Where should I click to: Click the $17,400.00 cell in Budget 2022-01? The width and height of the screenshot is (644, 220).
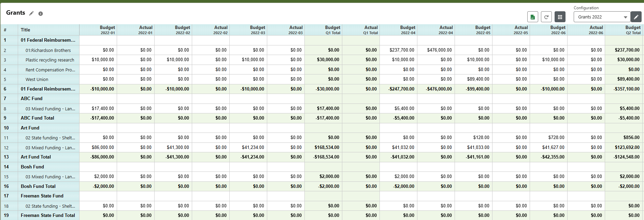coord(98,108)
